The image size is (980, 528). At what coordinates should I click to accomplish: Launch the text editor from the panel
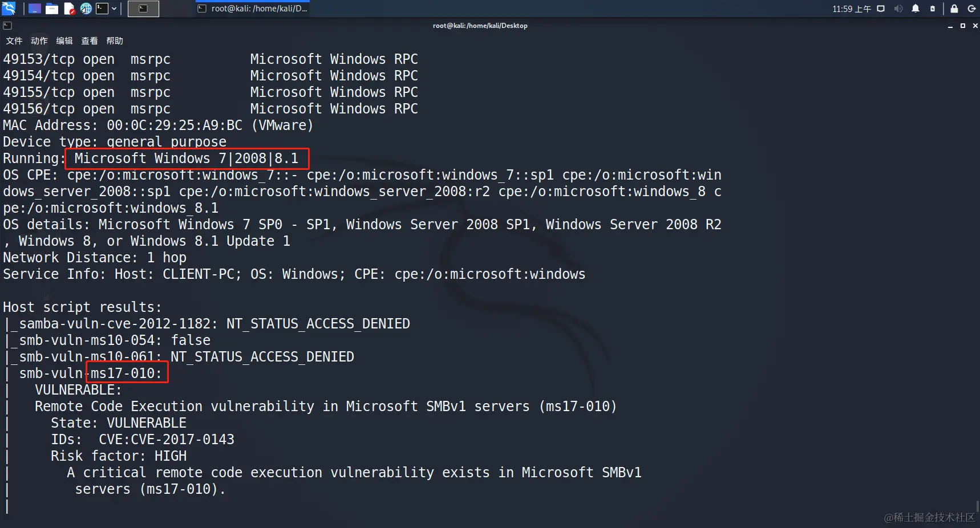pyautogui.click(x=69, y=9)
